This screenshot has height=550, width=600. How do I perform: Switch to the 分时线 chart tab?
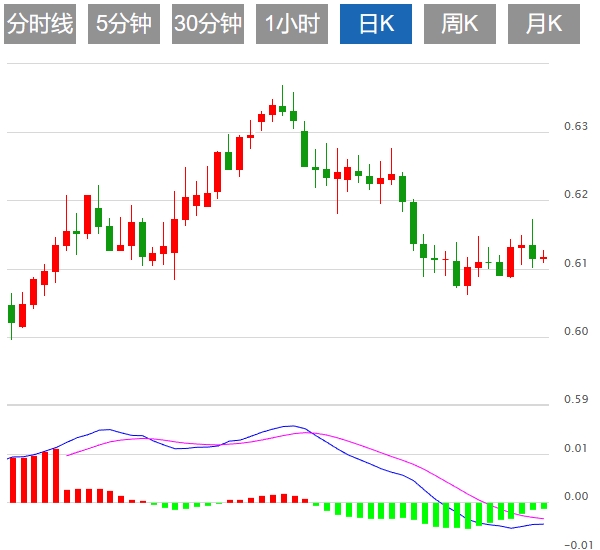coord(40,24)
